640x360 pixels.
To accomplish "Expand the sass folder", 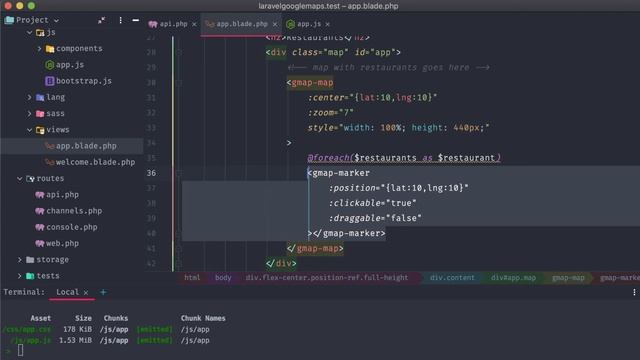I will click(29, 113).
